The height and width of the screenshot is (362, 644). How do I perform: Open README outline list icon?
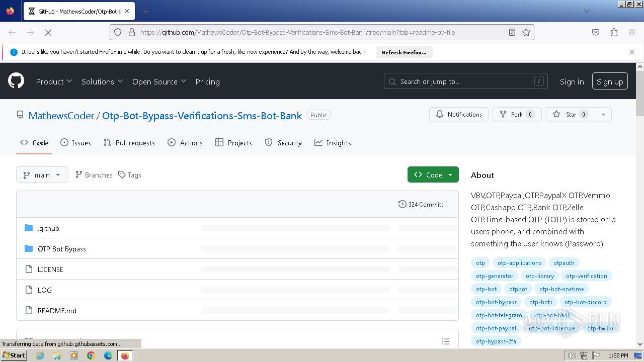coord(445,341)
